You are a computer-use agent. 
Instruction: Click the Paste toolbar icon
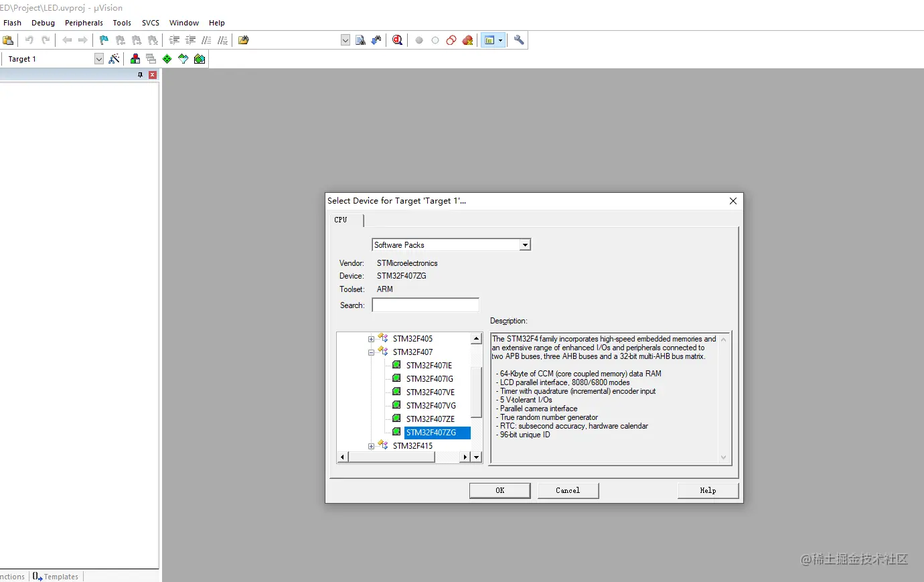click(x=8, y=40)
